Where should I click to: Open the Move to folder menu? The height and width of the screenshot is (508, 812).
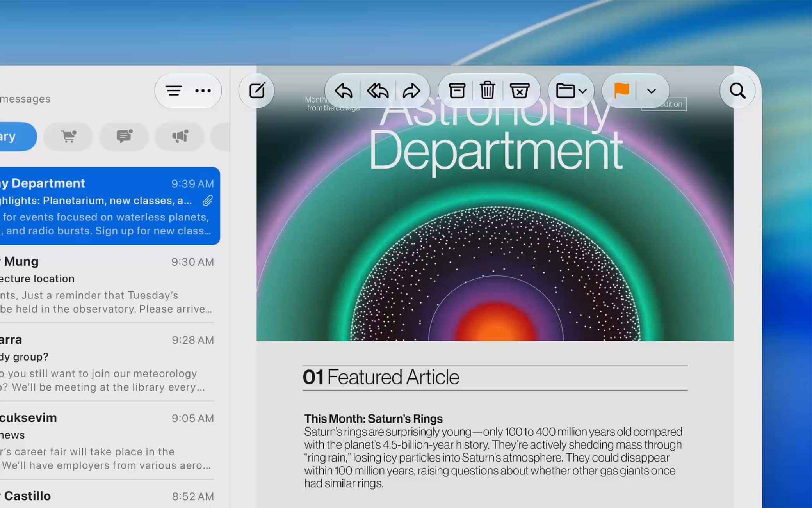571,91
